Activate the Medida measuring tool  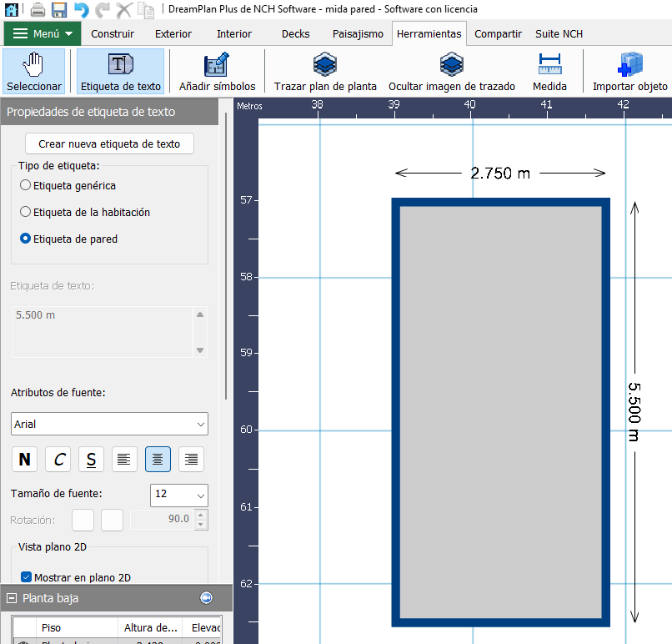(x=549, y=72)
